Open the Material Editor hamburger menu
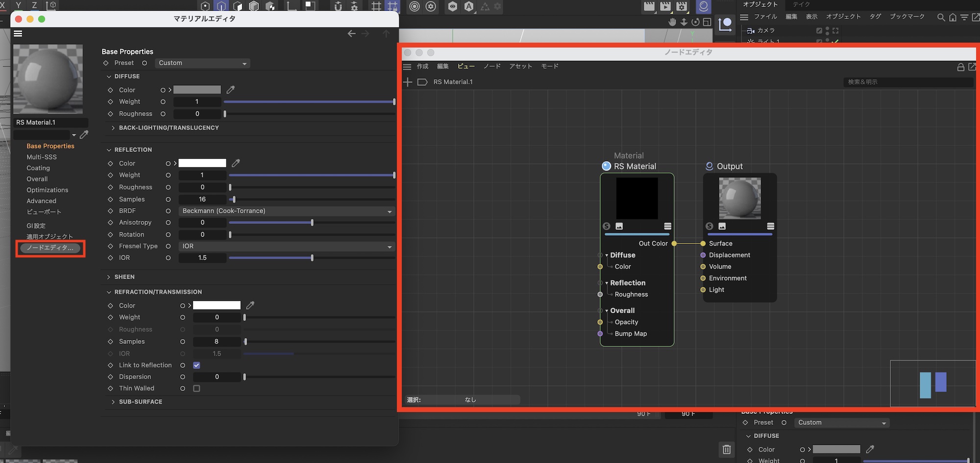The image size is (980, 463). click(x=18, y=34)
